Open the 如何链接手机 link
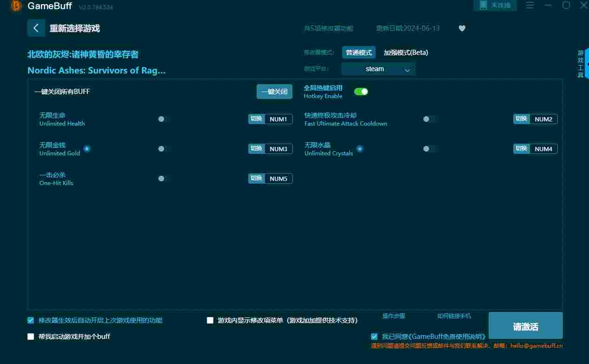Viewport: 589px width, 364px height. coord(454,316)
